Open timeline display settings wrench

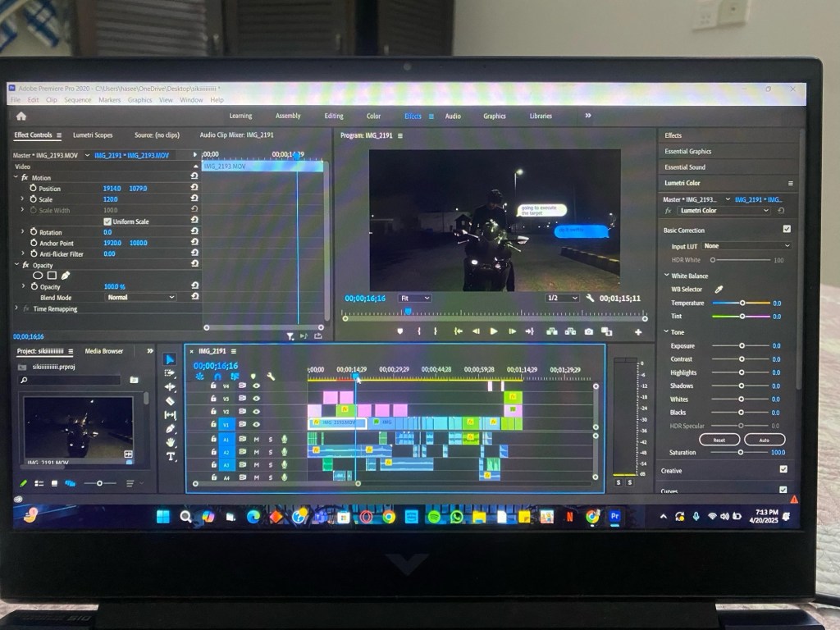pos(270,376)
